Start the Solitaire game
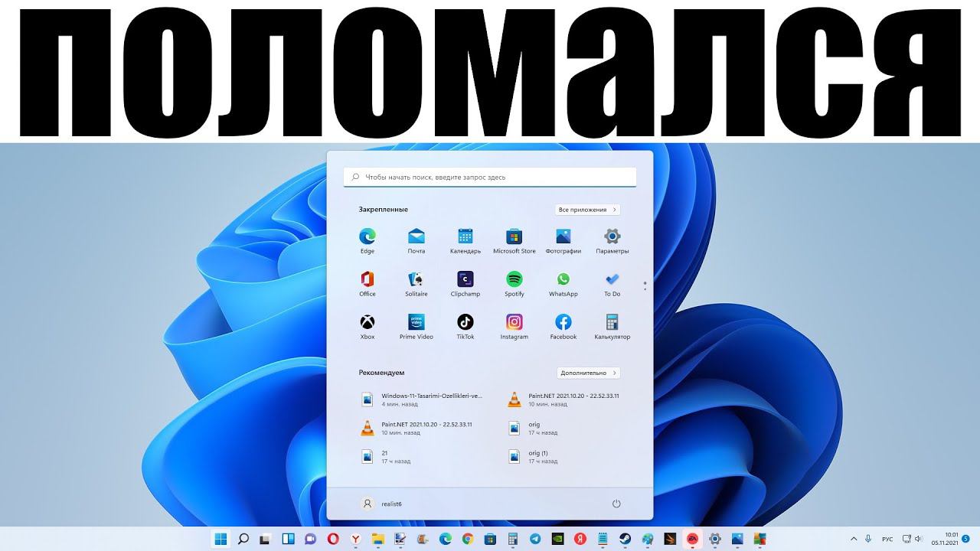This screenshot has width=980, height=551. pyautogui.click(x=416, y=283)
